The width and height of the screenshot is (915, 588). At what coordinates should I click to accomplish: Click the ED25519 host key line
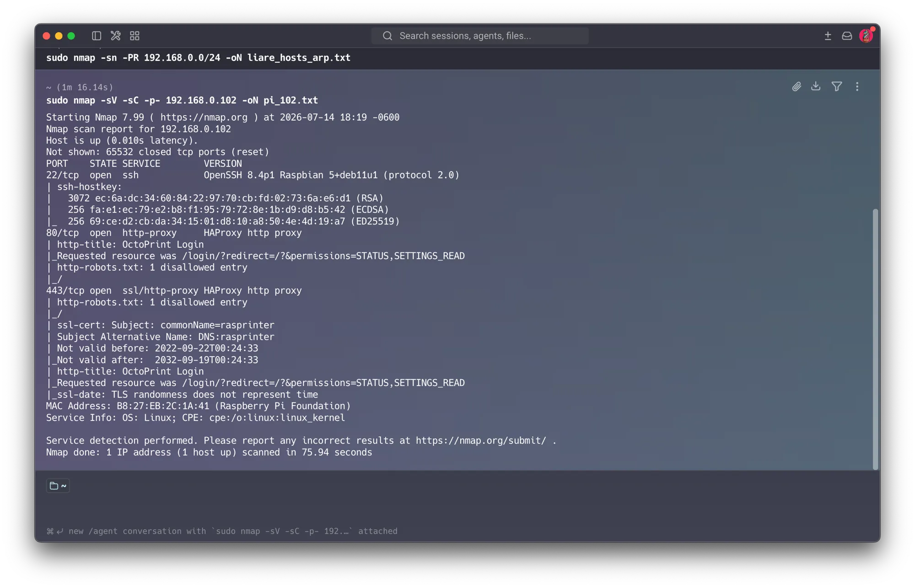pos(223,221)
